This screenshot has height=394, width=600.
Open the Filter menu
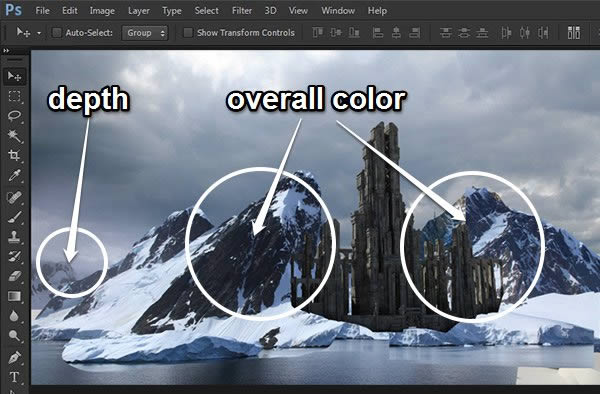point(242,11)
